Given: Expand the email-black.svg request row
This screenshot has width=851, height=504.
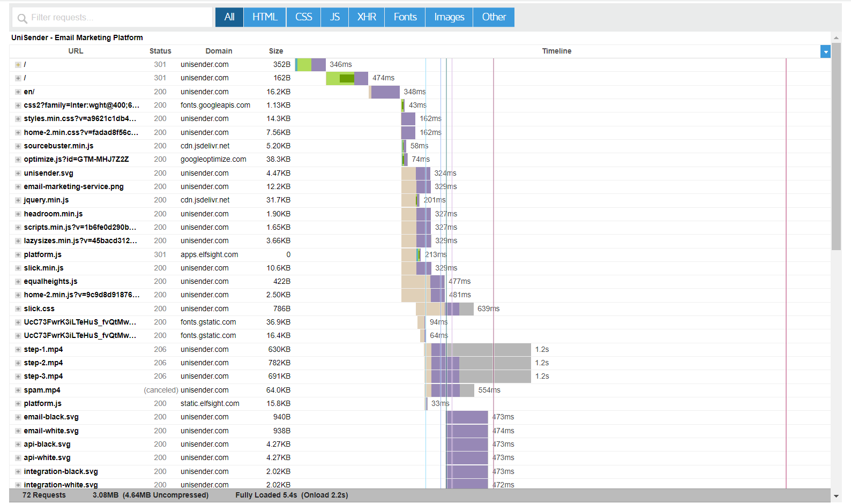Looking at the screenshot, I should [x=18, y=417].
